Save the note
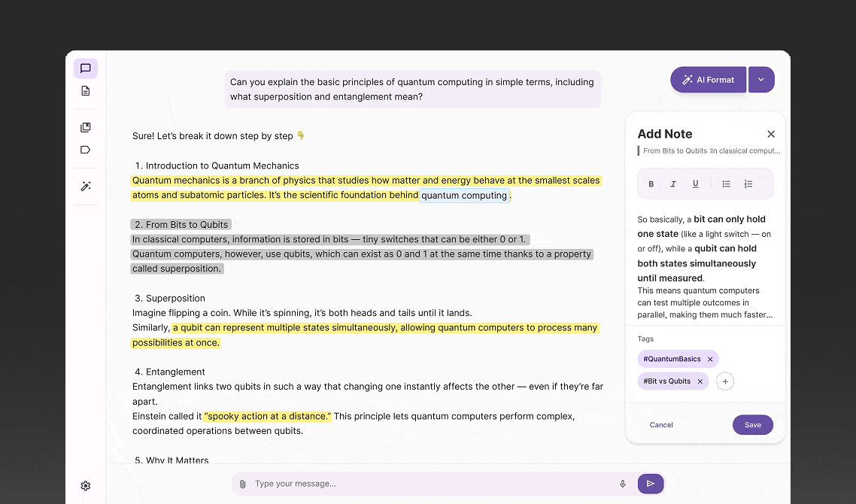Screen dimensions: 856x504 click(753, 425)
